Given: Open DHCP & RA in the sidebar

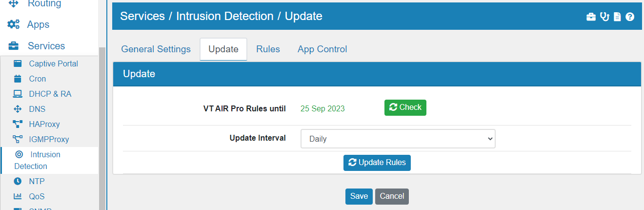Looking at the screenshot, I should [x=49, y=94].
